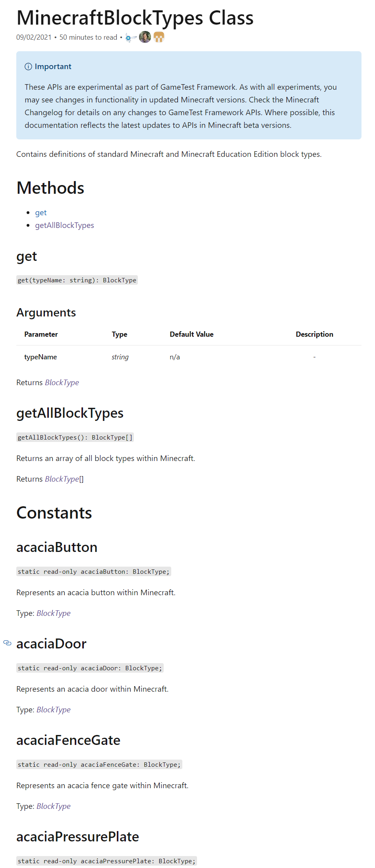Click the getAllBlockTypes() code signature
The height and width of the screenshot is (868, 375).
point(75,438)
